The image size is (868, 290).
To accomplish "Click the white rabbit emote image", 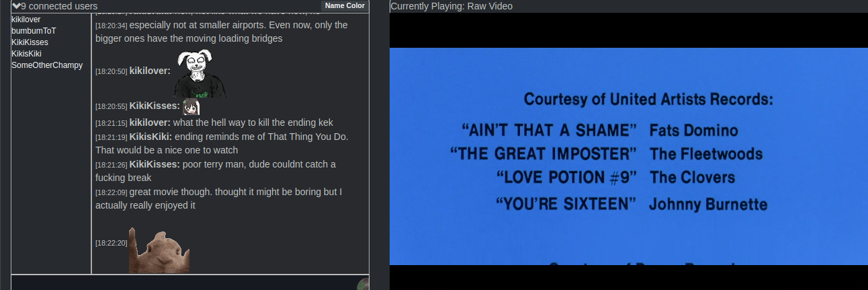I will pyautogui.click(x=200, y=73).
